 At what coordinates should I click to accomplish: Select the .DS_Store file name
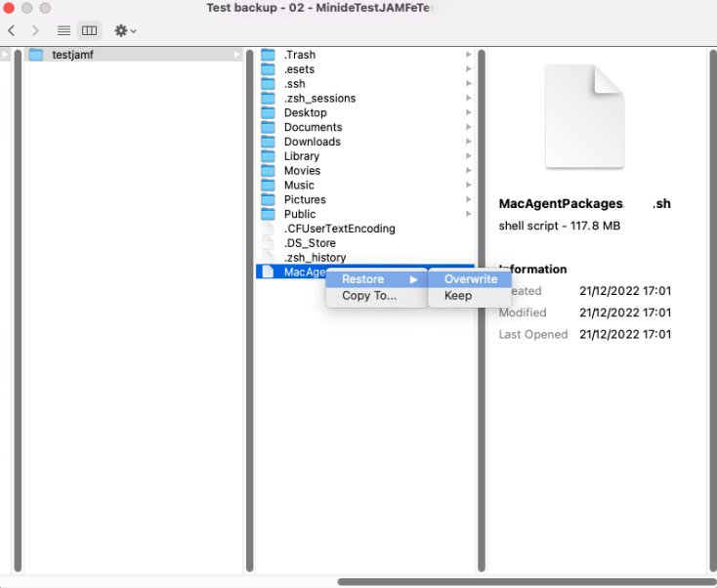click(x=310, y=243)
